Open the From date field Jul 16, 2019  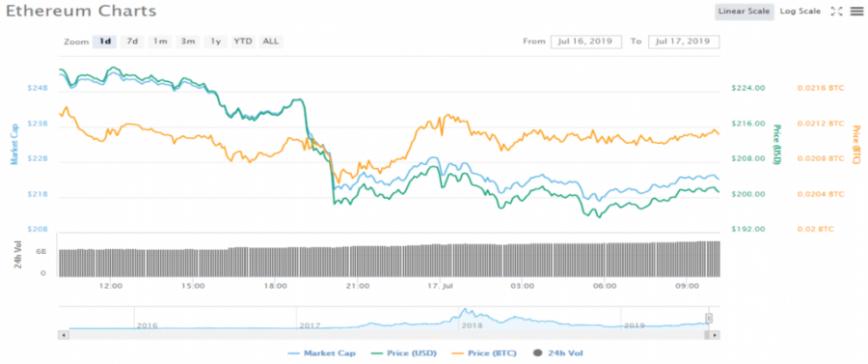tap(586, 42)
